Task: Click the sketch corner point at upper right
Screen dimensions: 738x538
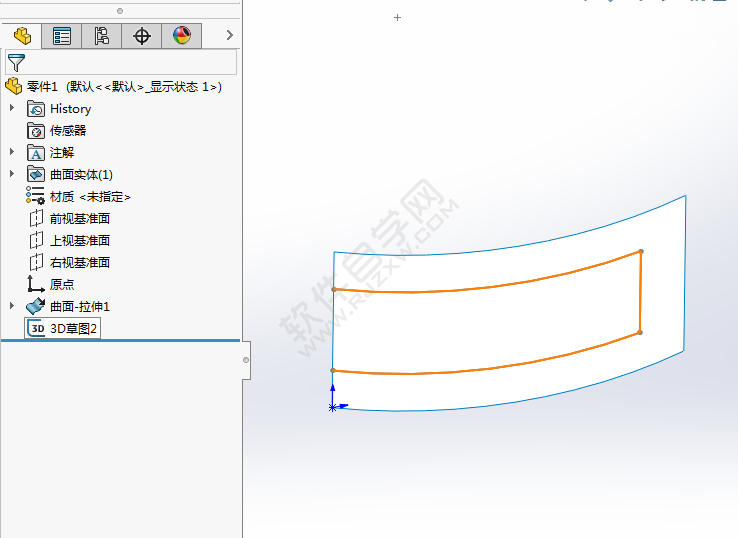Action: pyautogui.click(x=641, y=251)
